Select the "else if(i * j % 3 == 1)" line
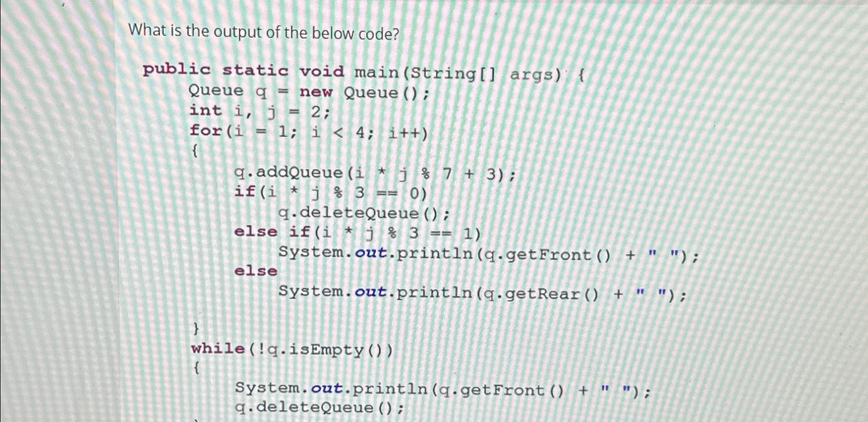The width and height of the screenshot is (868, 422). pos(358,233)
